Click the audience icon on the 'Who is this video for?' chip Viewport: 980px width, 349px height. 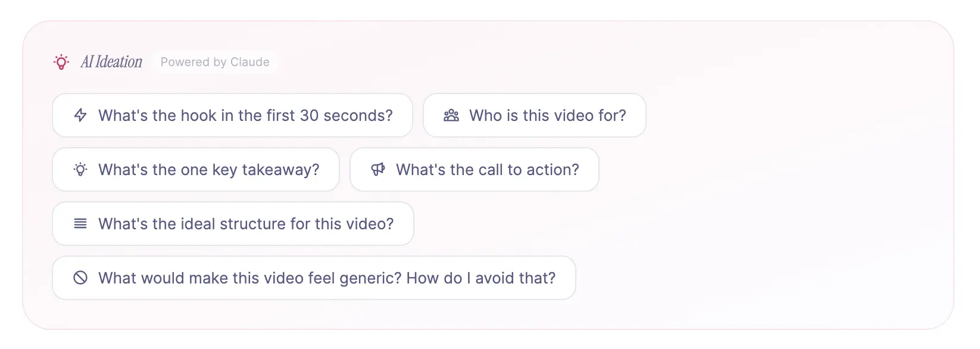452,116
